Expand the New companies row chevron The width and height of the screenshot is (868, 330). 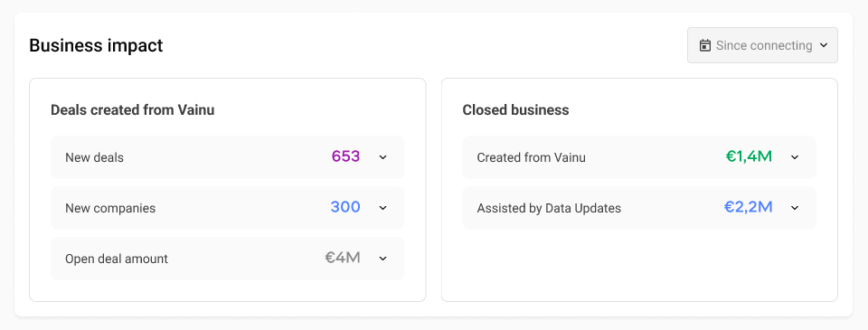click(x=382, y=208)
